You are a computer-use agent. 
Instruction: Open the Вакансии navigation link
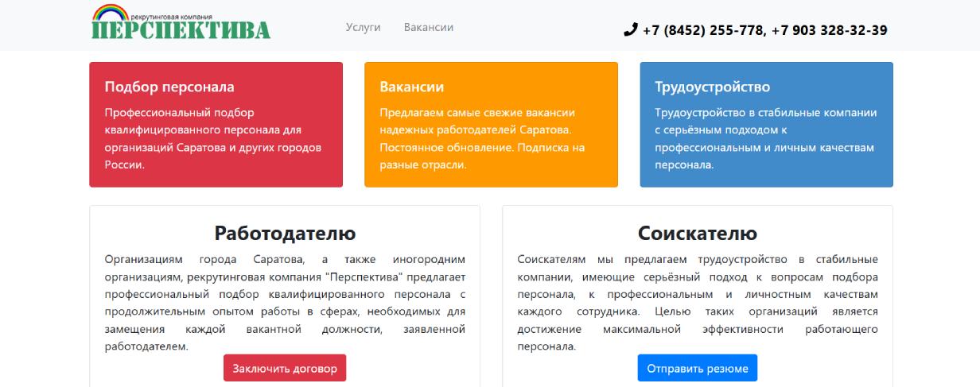click(x=429, y=27)
